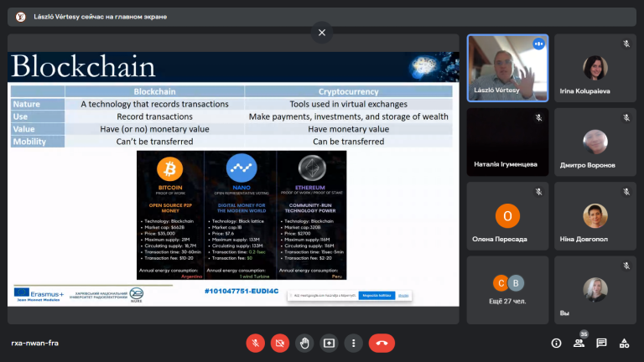Viewport: 644px width, 362px height.
Task: Show the participants people list
Action: tap(579, 343)
